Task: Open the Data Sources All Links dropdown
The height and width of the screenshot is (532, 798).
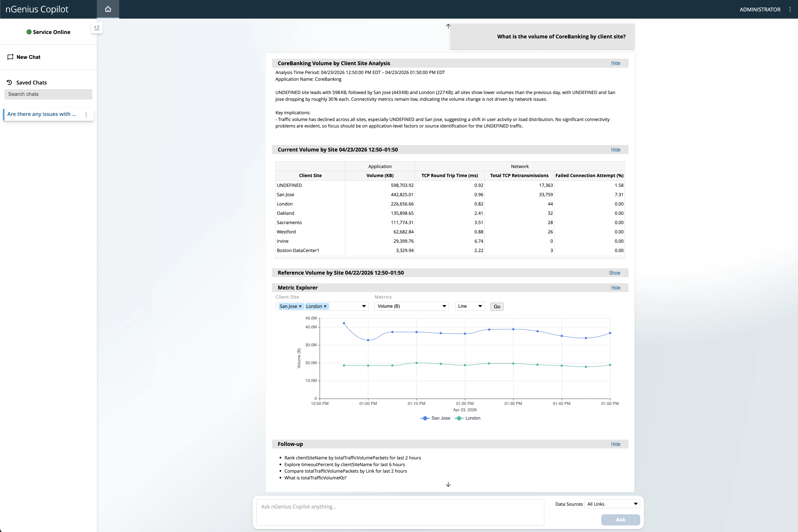Action: 612,504
